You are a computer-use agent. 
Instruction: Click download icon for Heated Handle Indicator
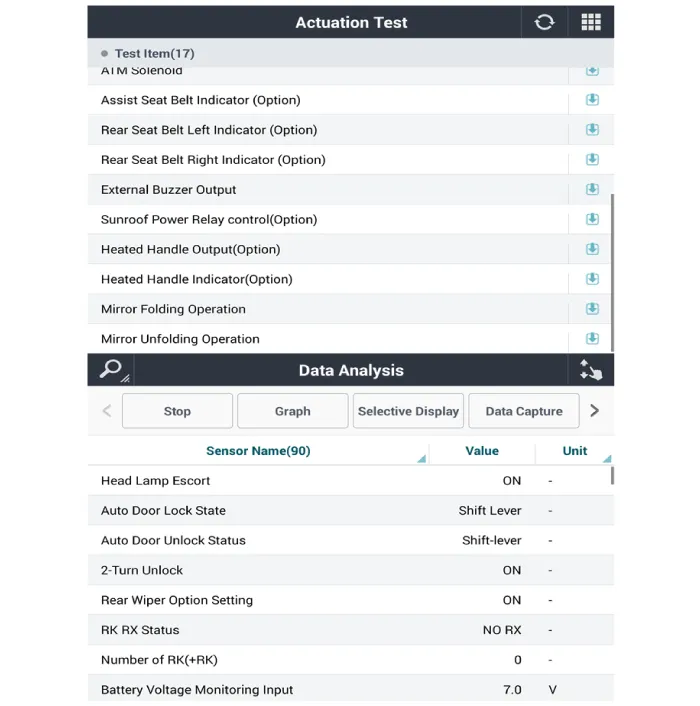[592, 279]
